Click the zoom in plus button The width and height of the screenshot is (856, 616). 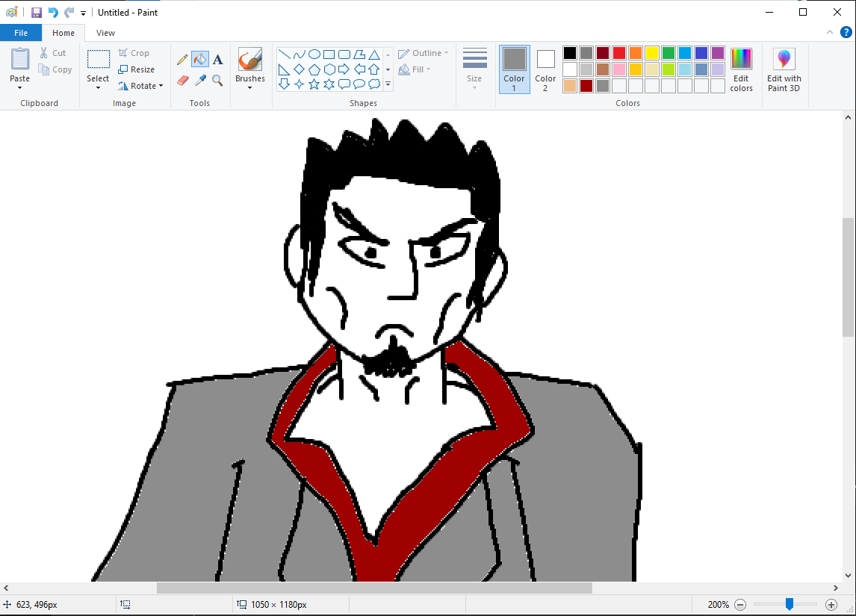point(831,605)
